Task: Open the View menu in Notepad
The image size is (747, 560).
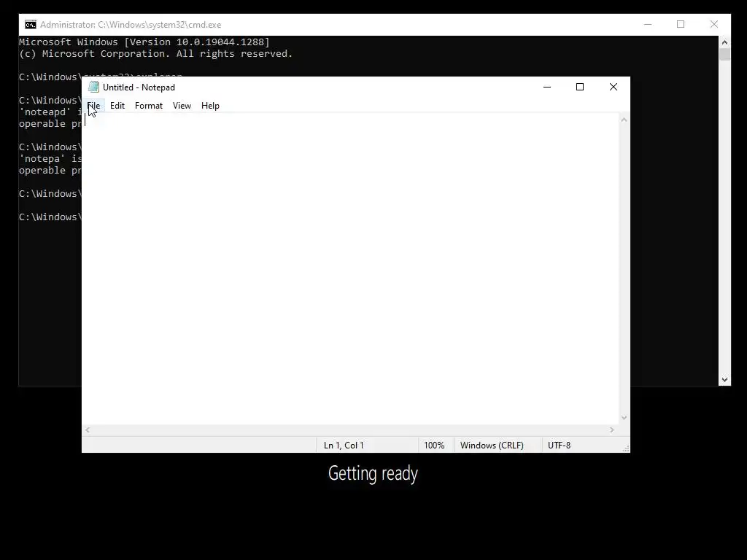Action: pyautogui.click(x=182, y=106)
